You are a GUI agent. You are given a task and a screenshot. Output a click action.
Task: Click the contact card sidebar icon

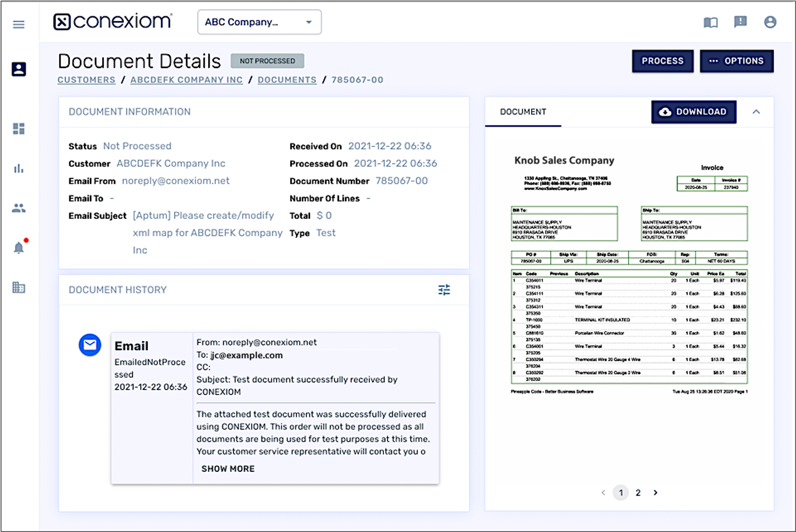pos(19,69)
